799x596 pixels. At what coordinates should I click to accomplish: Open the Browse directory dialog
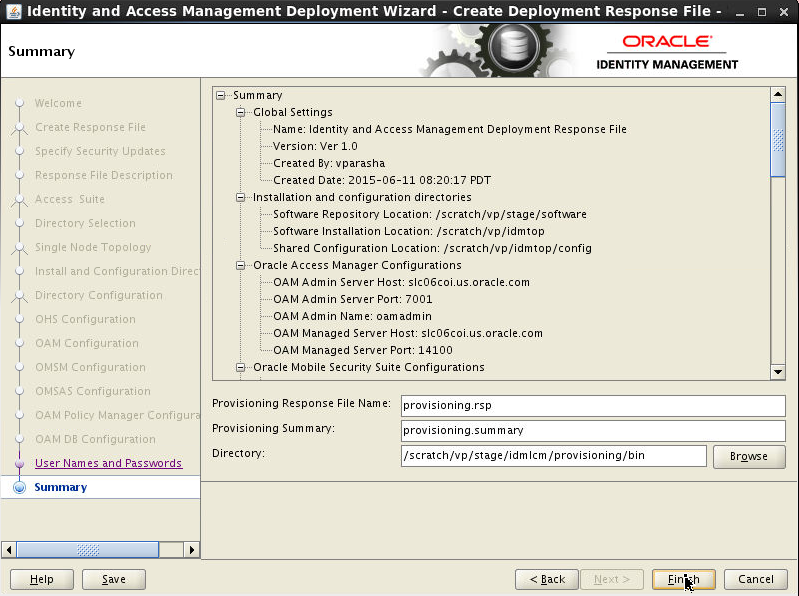coord(749,456)
